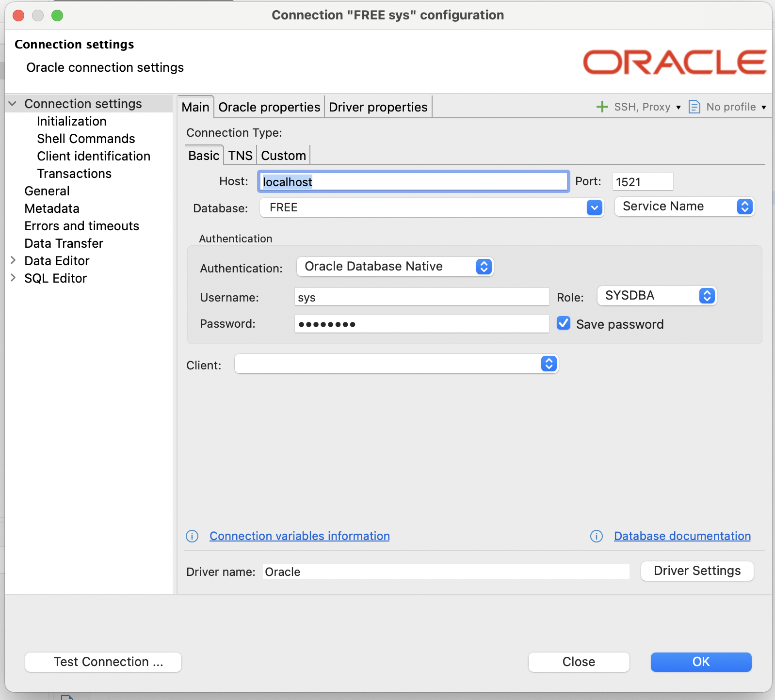Open the Role SYSDBA dropdown

point(657,296)
